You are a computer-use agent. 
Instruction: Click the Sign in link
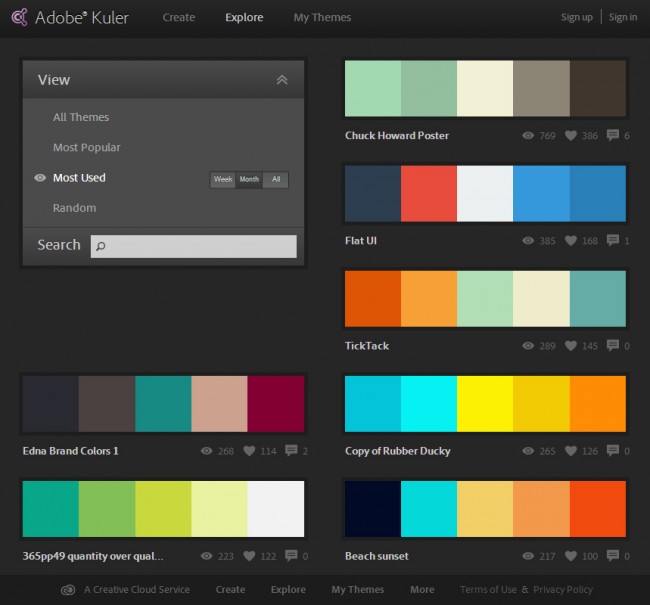click(623, 17)
